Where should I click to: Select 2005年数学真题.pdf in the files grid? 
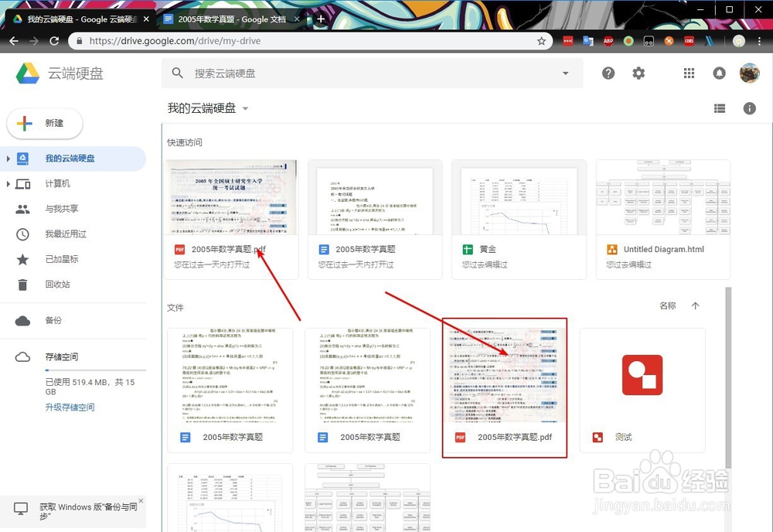(x=505, y=390)
